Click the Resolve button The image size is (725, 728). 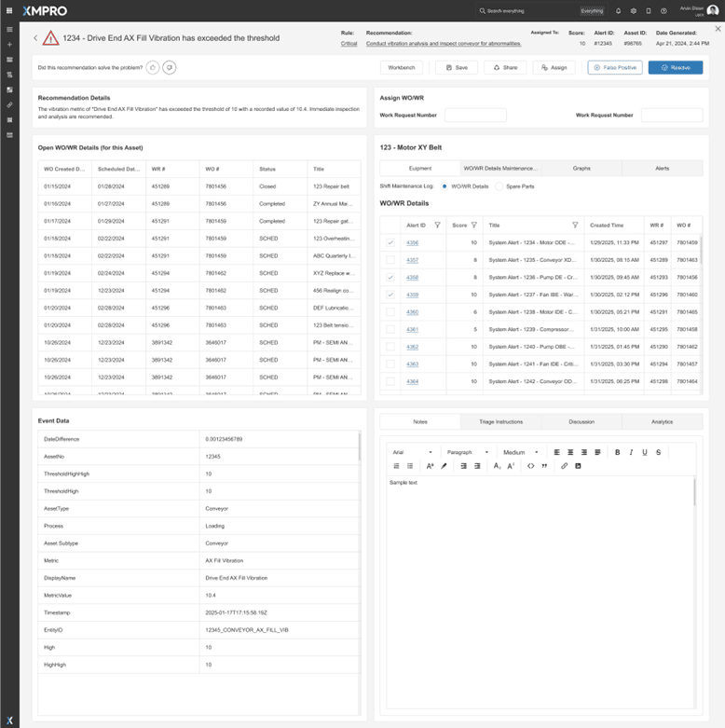coord(676,67)
